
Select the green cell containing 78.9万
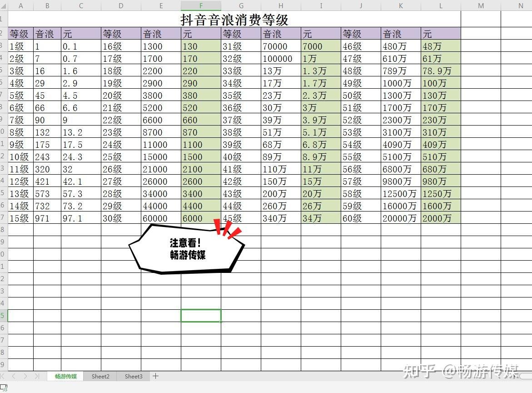pyautogui.click(x=441, y=71)
